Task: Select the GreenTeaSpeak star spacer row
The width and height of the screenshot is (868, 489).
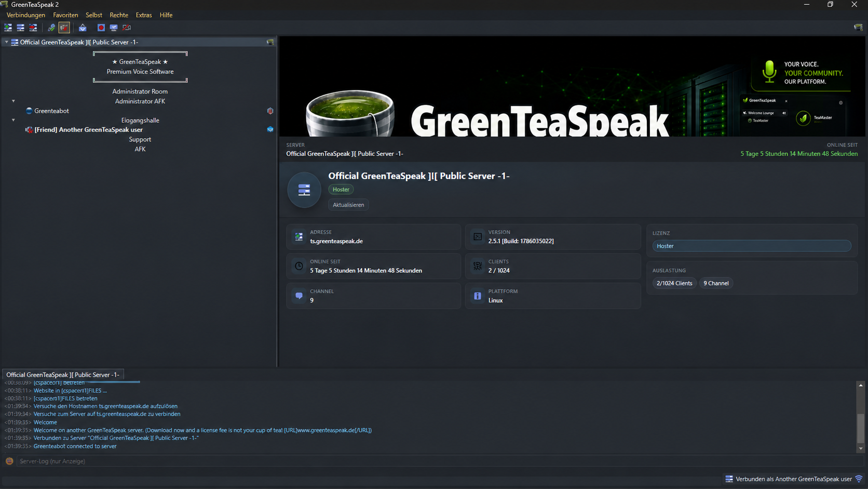Action: [140, 62]
